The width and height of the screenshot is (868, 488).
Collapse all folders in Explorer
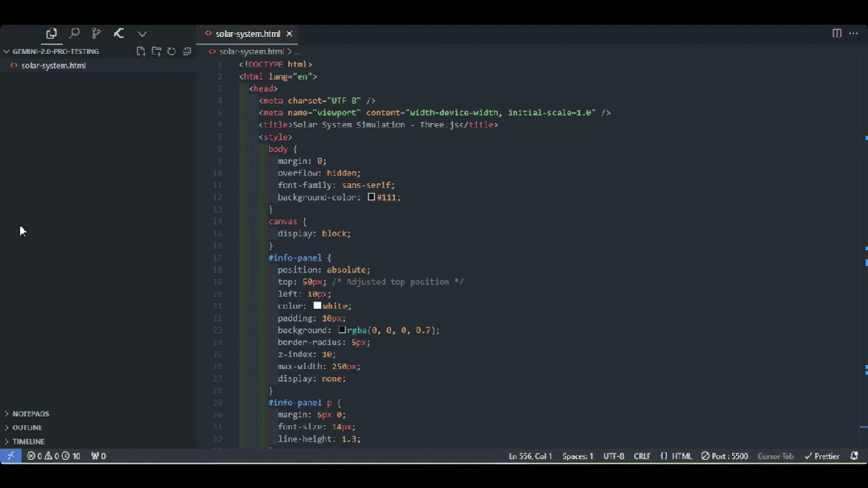(187, 51)
